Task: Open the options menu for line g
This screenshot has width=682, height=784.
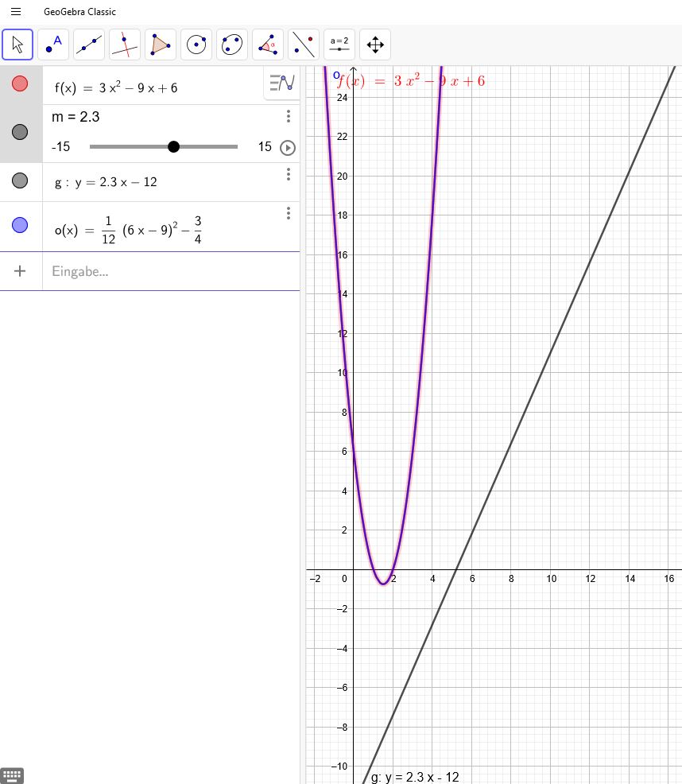Action: (x=289, y=174)
